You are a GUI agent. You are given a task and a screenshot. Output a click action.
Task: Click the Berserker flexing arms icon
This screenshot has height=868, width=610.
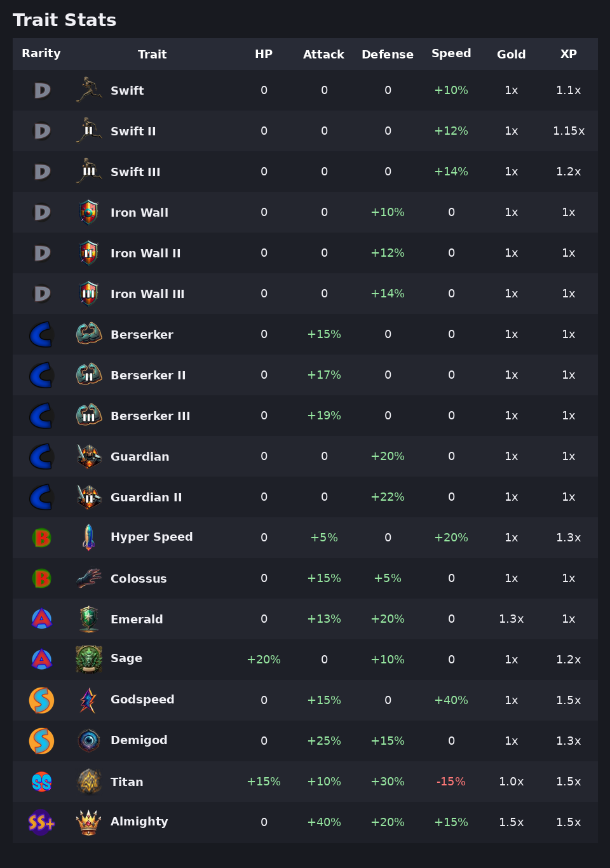pyautogui.click(x=89, y=334)
